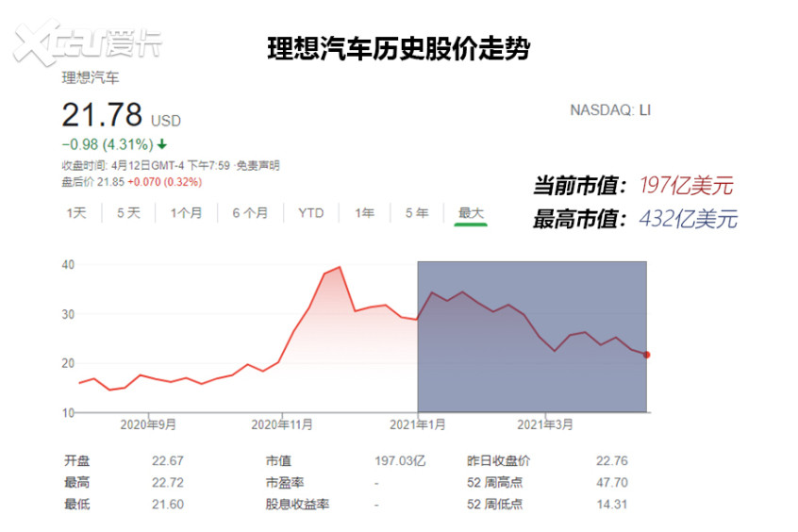Click the 昨日收盘价 value 22.76

point(612,460)
